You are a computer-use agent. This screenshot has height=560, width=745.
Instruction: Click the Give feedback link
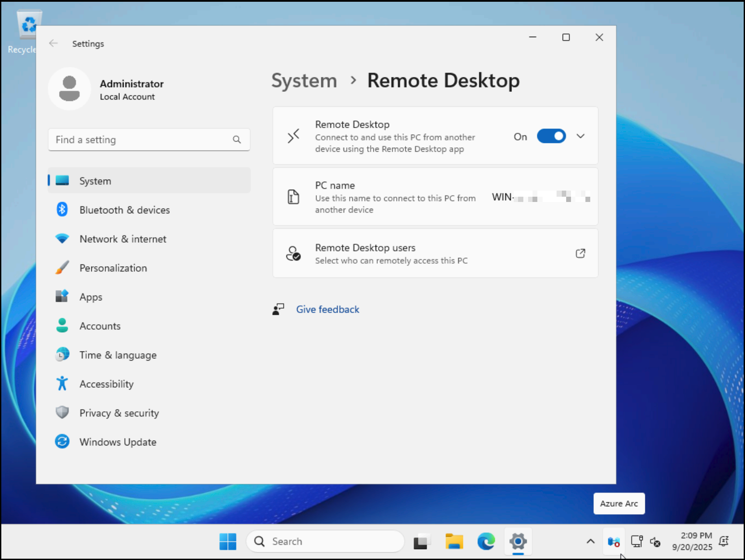327,310
